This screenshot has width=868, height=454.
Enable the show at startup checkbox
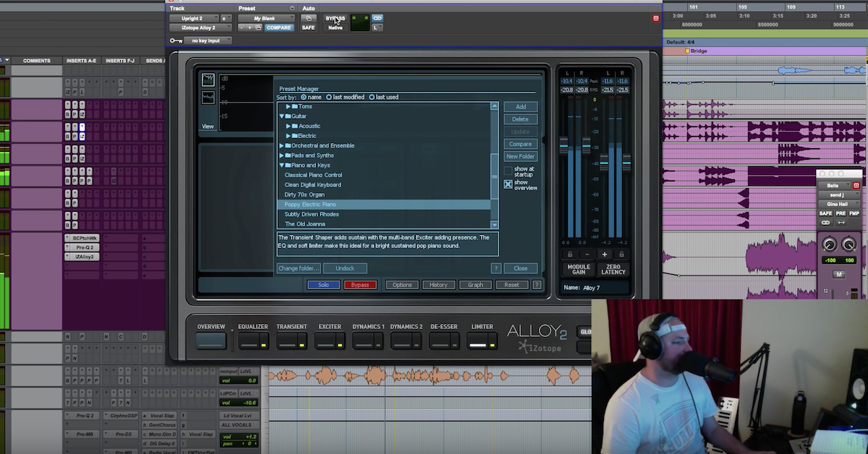point(509,171)
